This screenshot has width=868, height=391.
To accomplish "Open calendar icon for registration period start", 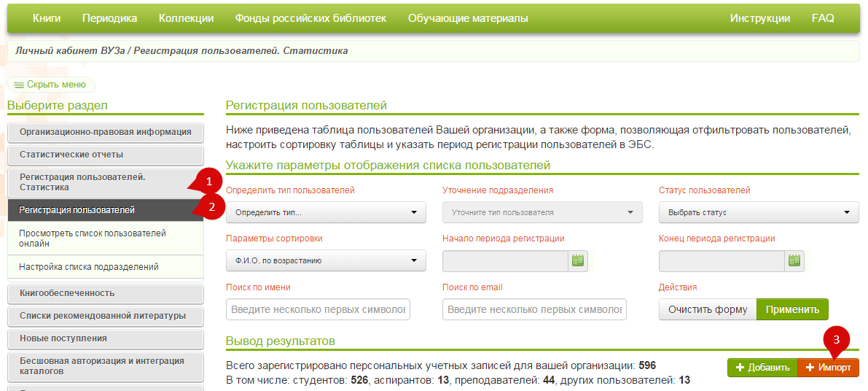I will pos(578,260).
